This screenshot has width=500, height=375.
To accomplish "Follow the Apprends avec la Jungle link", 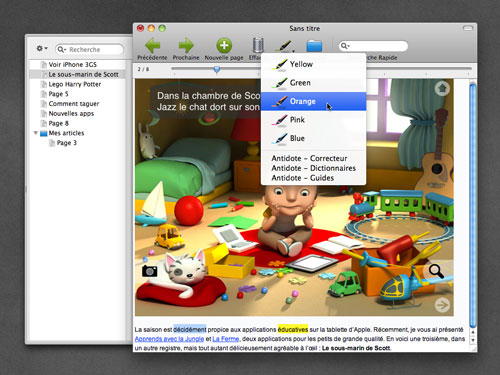I will coord(169,339).
